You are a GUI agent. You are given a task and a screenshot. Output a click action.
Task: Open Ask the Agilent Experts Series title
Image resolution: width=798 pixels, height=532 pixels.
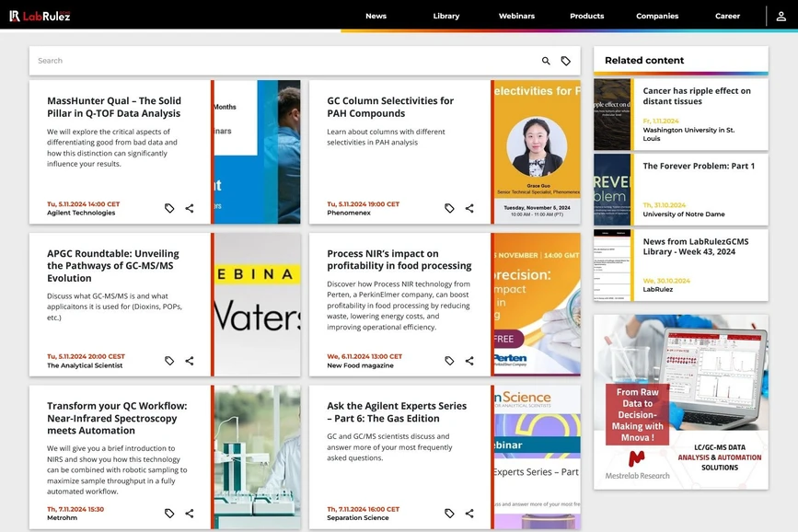coord(397,411)
